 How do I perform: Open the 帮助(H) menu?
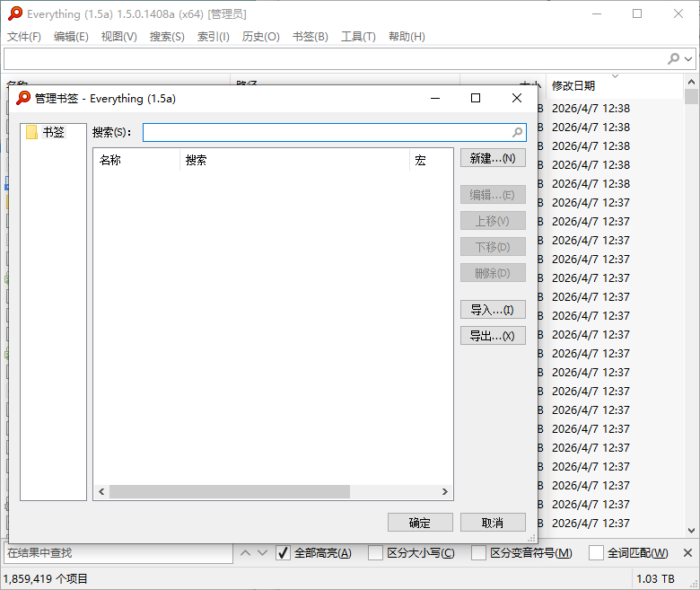pos(407,37)
